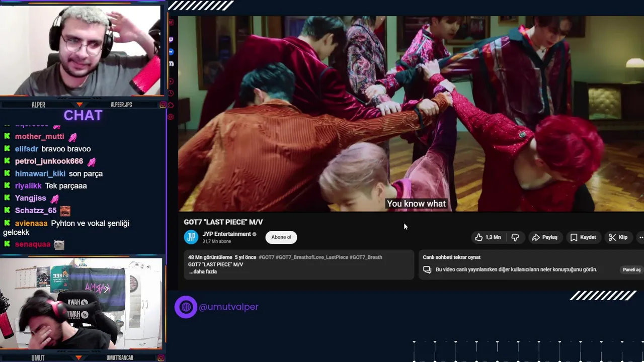Click the emote after Schatzz_65
644x362 pixels.
click(65, 211)
